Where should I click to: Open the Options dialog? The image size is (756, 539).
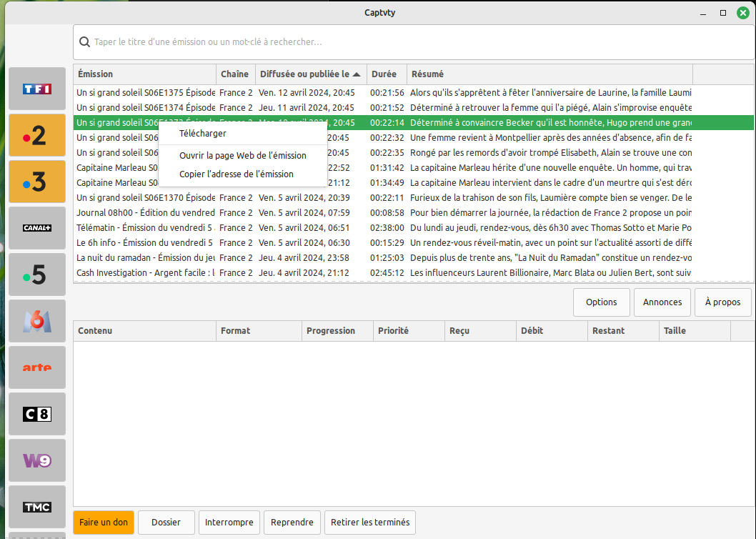point(601,302)
